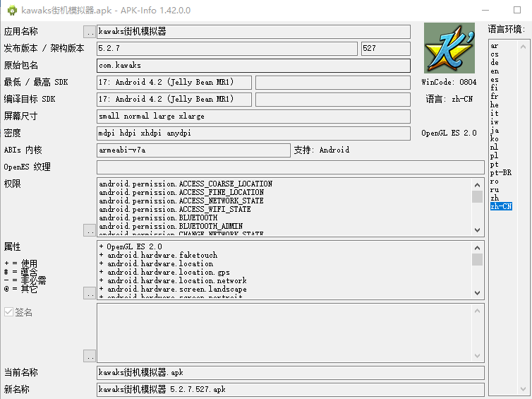This screenshot has width=532, height=399.
Task: Click the empty OpenES texture field
Action: point(291,167)
